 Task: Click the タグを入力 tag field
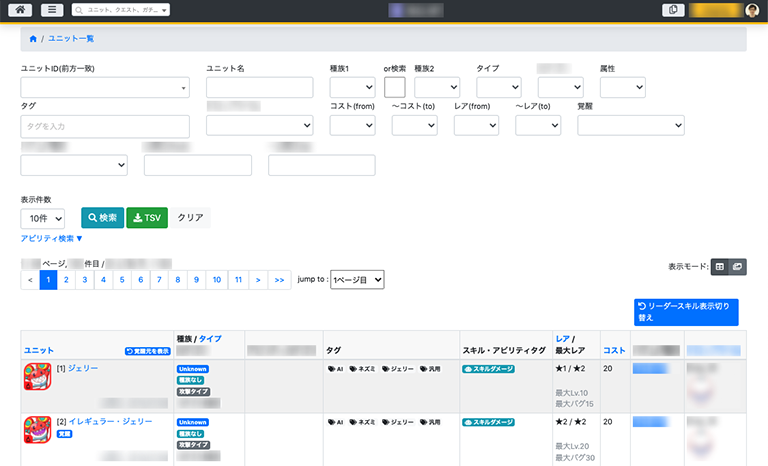pyautogui.click(x=105, y=126)
